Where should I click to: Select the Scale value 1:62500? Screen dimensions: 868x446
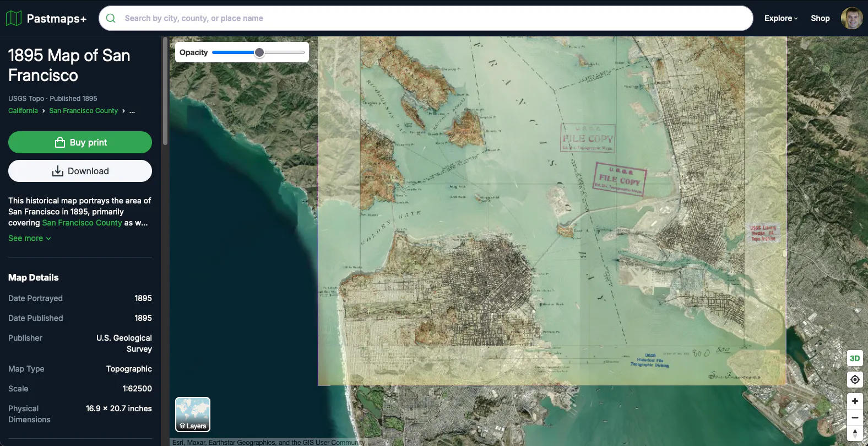point(137,389)
